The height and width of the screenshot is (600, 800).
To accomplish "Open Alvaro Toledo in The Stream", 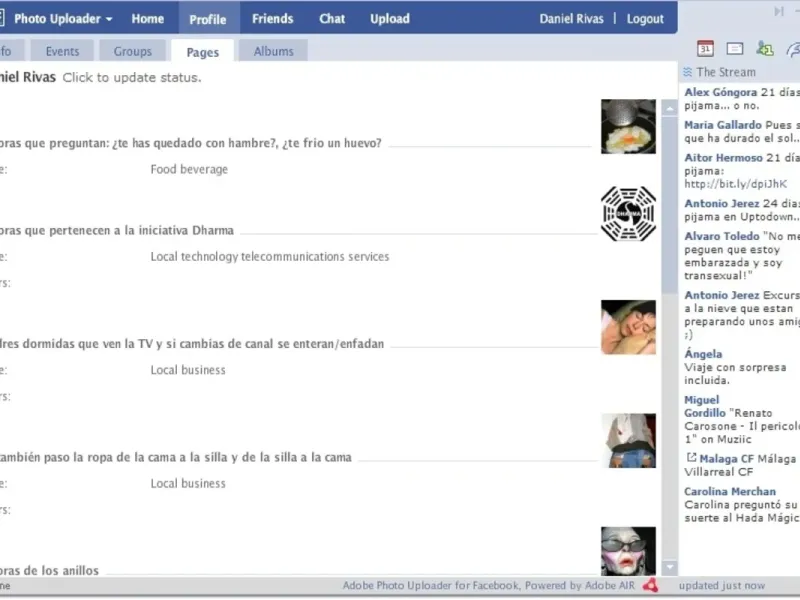I will [722, 236].
